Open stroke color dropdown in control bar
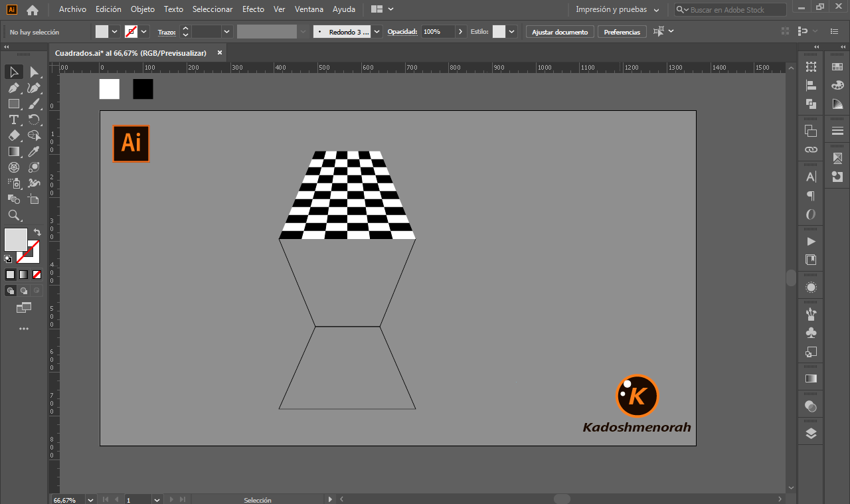The image size is (850, 504). pyautogui.click(x=144, y=31)
